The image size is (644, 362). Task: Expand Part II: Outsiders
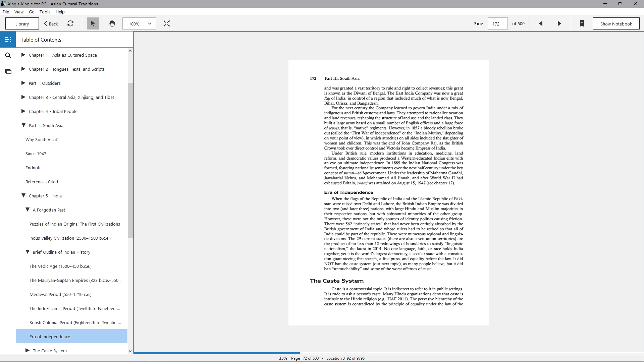coord(23,83)
